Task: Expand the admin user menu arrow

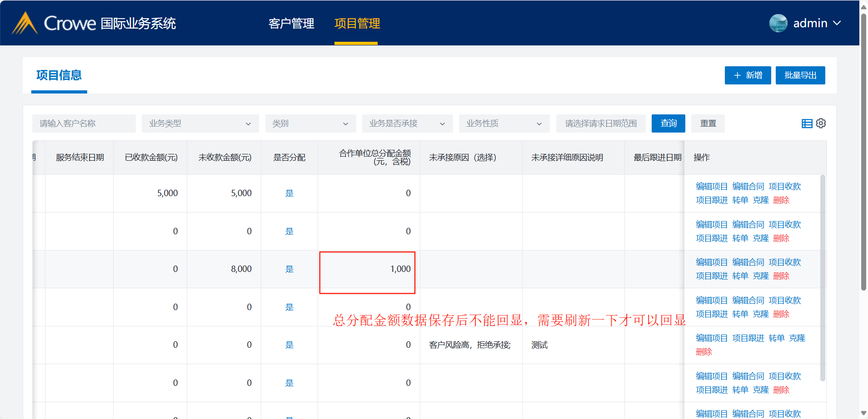Action: (x=837, y=23)
